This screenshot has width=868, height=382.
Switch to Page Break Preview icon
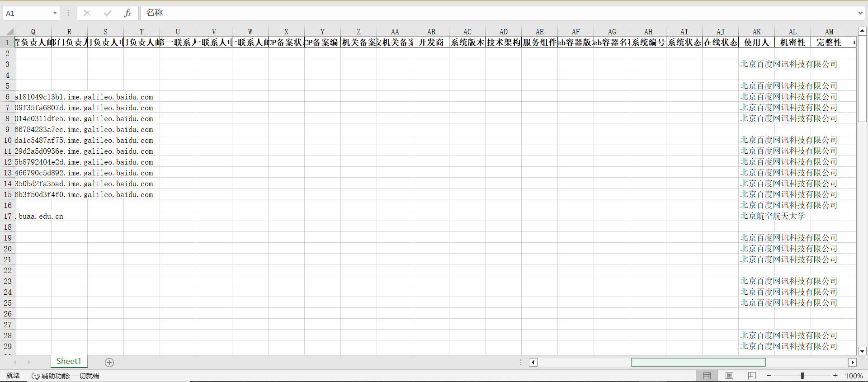coord(752,376)
